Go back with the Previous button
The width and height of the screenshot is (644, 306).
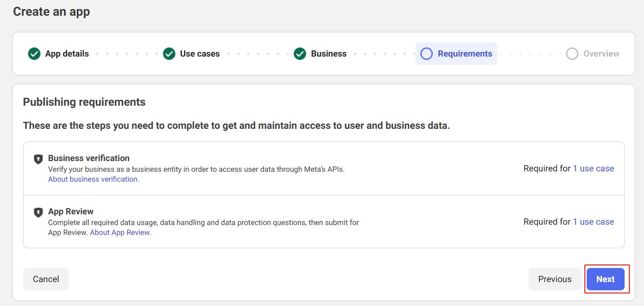[x=554, y=279]
